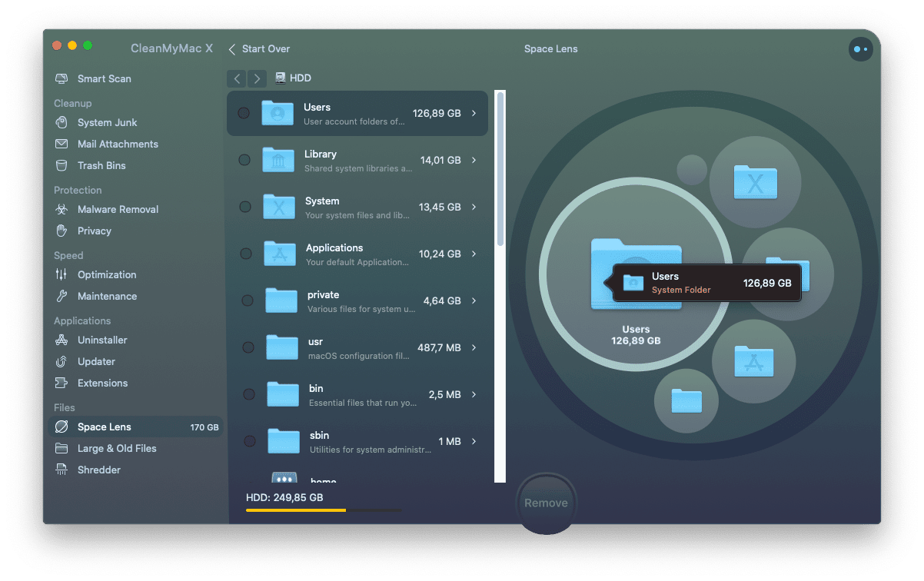Select the Applications folder bubble in chart

(753, 361)
